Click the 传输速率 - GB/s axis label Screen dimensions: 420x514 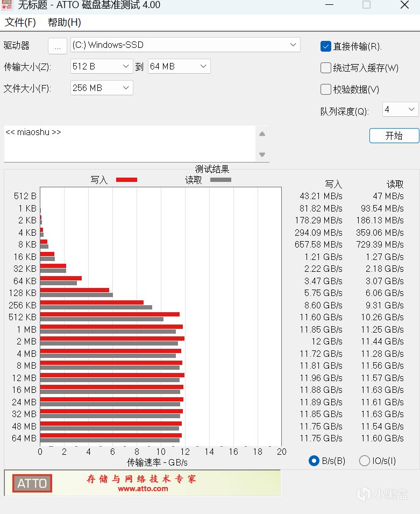pos(157,462)
